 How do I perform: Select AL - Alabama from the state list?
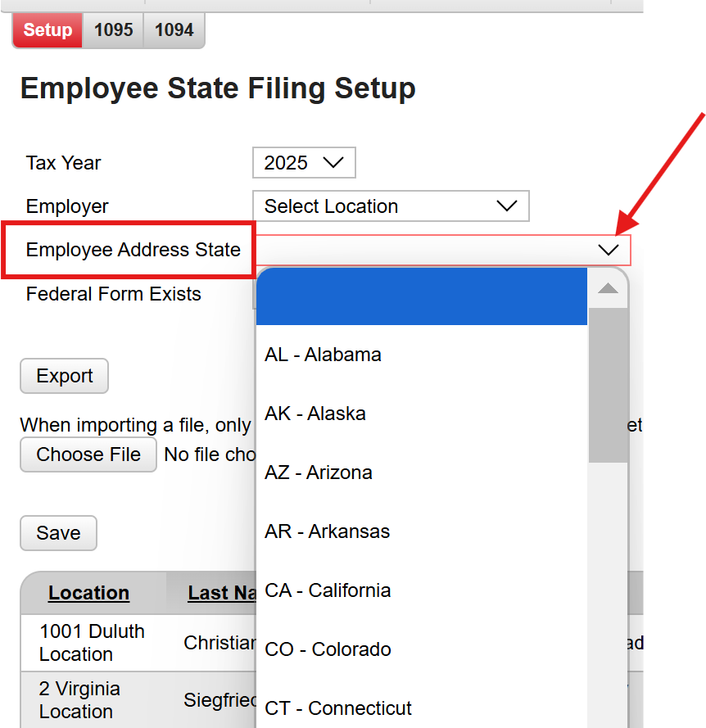pos(323,354)
